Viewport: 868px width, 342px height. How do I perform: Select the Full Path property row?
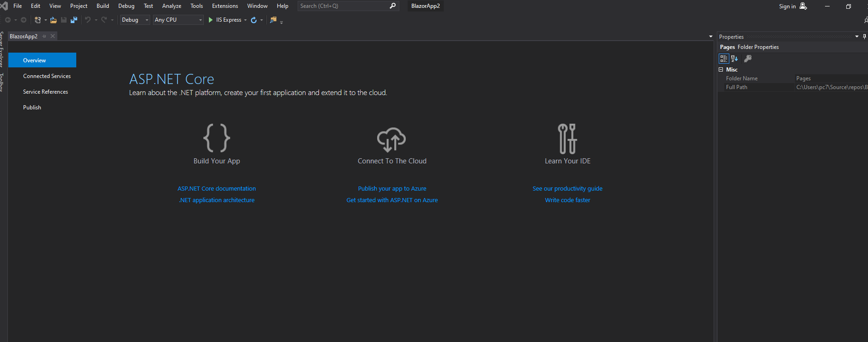tap(793, 87)
